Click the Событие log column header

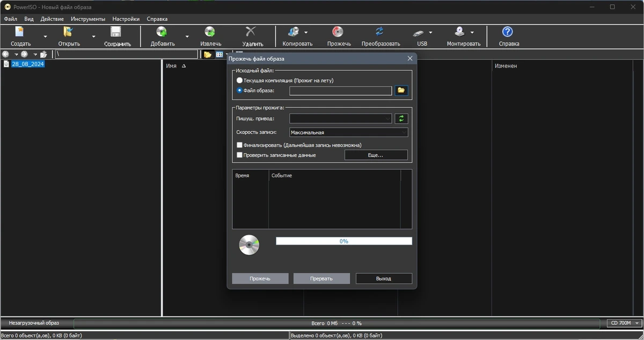click(282, 176)
